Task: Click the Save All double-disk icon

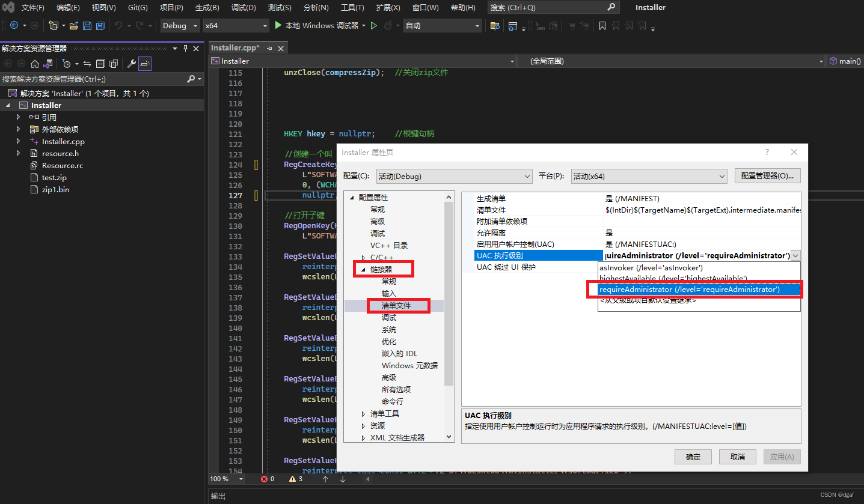Action: pyautogui.click(x=100, y=26)
